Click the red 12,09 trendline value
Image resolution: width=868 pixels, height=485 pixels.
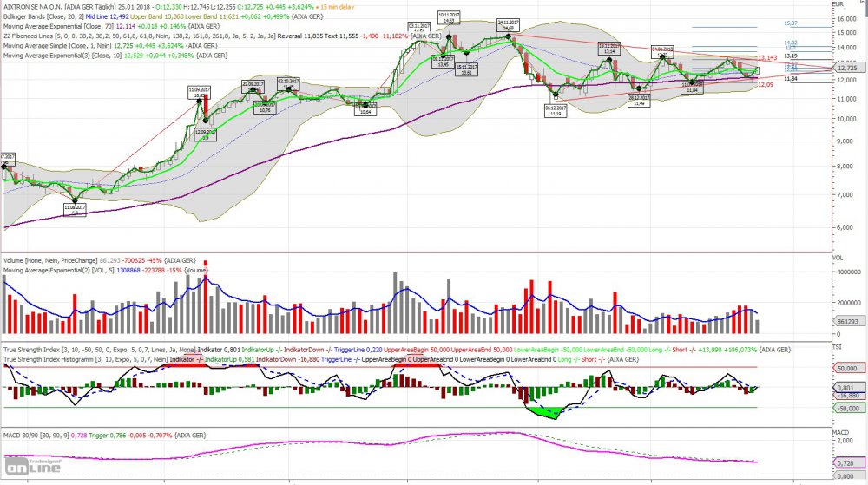pyautogui.click(x=766, y=85)
